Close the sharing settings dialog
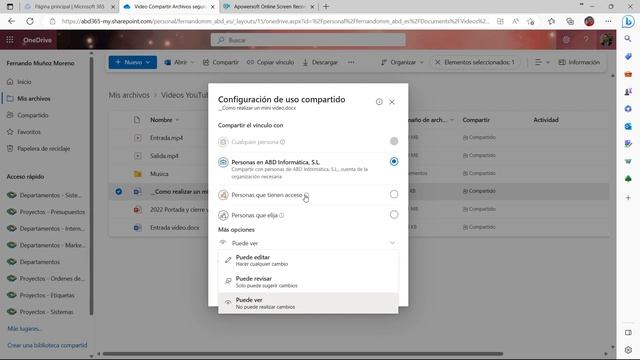The height and width of the screenshot is (360, 640). click(x=392, y=102)
